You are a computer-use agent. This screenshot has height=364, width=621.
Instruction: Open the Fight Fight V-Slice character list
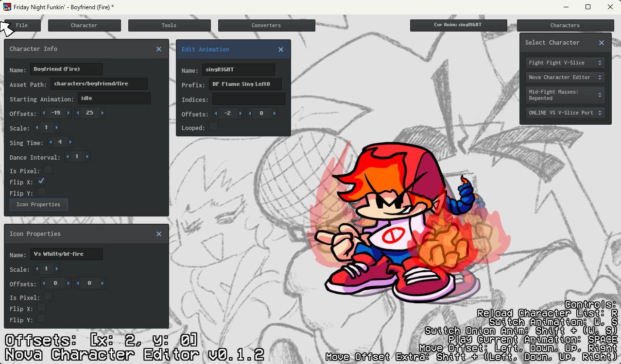(x=565, y=62)
